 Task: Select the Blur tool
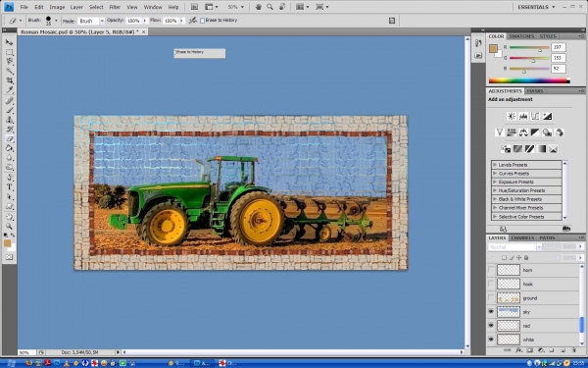[x=10, y=158]
